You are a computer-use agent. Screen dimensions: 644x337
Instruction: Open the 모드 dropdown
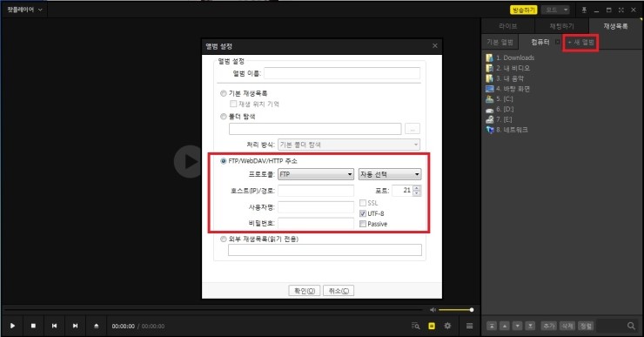coord(555,10)
